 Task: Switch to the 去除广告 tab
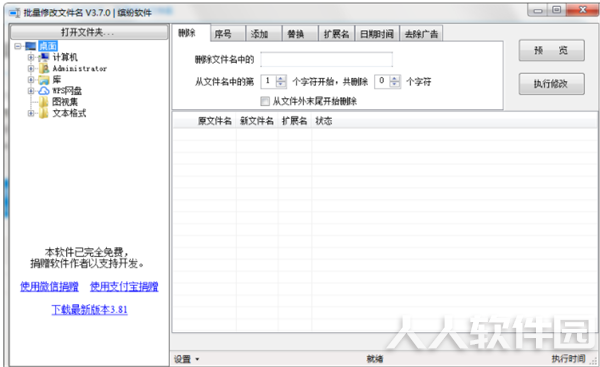coord(421,34)
